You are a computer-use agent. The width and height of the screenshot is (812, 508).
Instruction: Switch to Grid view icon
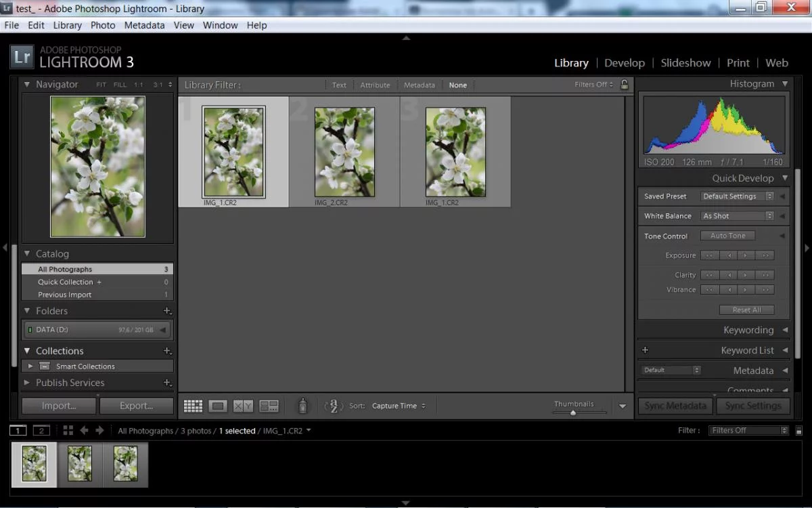(x=193, y=406)
